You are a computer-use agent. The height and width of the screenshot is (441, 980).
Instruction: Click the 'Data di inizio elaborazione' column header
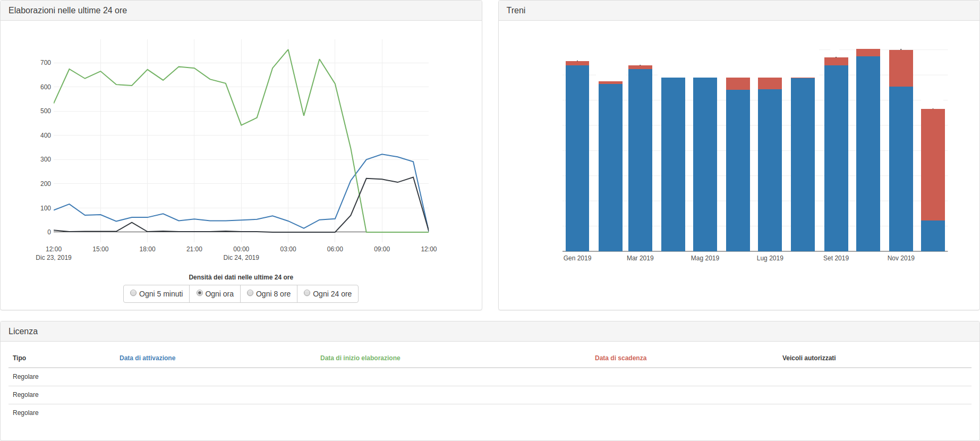coord(360,358)
